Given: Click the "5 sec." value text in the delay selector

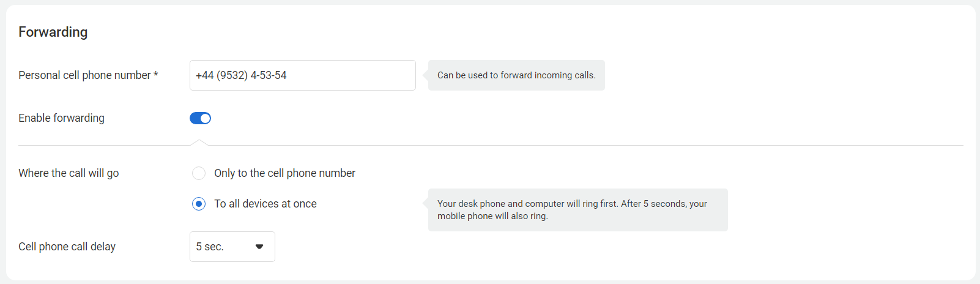Looking at the screenshot, I should coord(210,247).
